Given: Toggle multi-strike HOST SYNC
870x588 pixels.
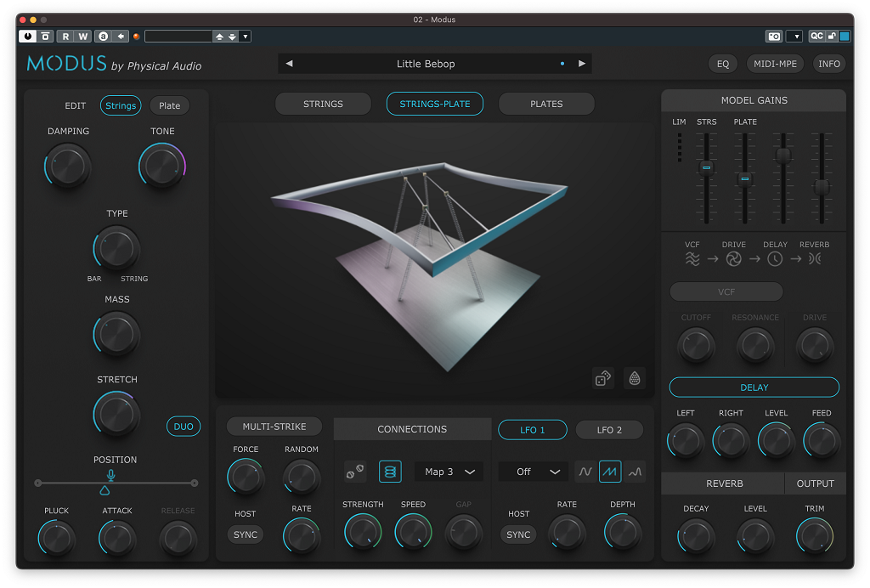Looking at the screenshot, I should (246, 534).
